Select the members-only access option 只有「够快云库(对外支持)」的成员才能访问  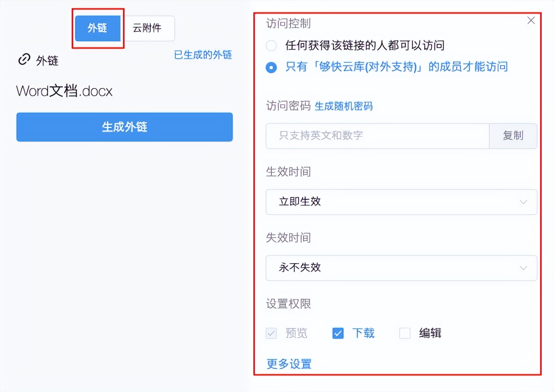[271, 67]
